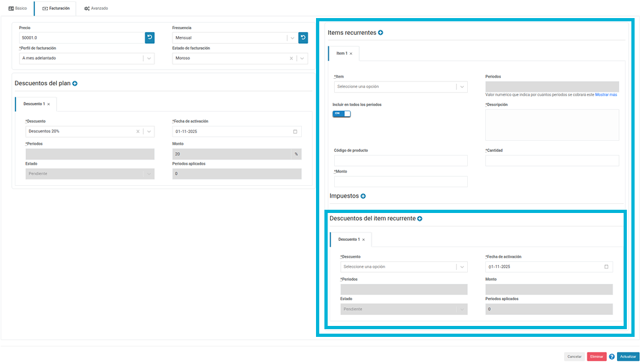
Task: Reset the Frecuencia value with its refresh icon
Action: pyautogui.click(x=303, y=37)
